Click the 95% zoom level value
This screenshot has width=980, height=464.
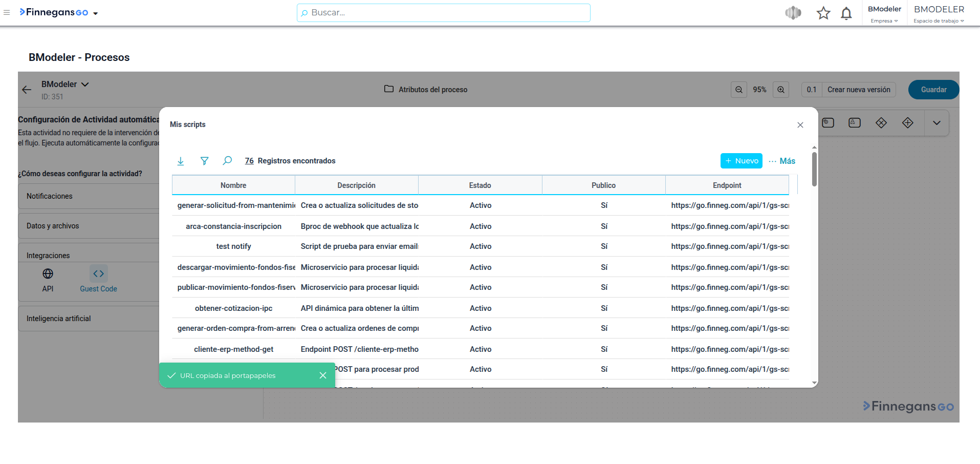[759, 90]
